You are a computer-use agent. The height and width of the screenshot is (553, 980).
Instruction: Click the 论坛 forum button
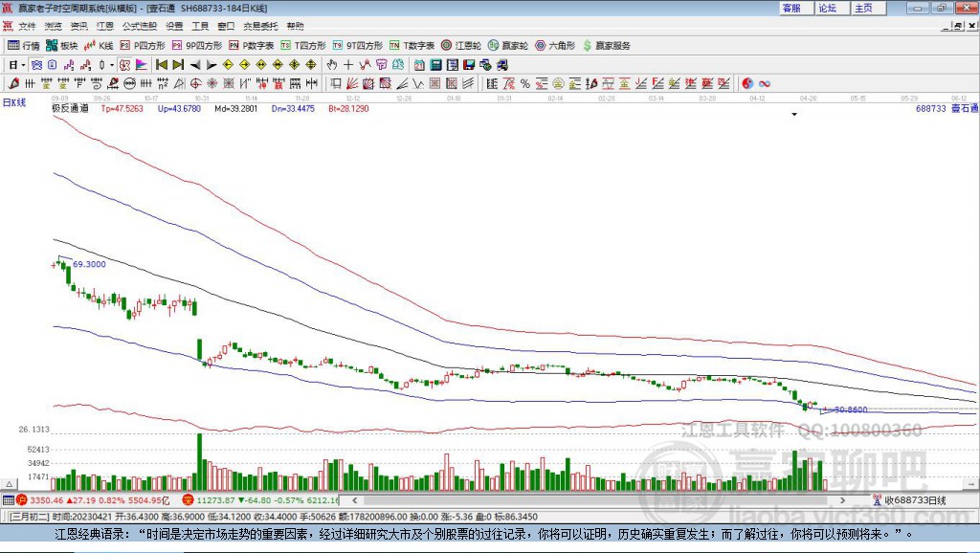827,8
